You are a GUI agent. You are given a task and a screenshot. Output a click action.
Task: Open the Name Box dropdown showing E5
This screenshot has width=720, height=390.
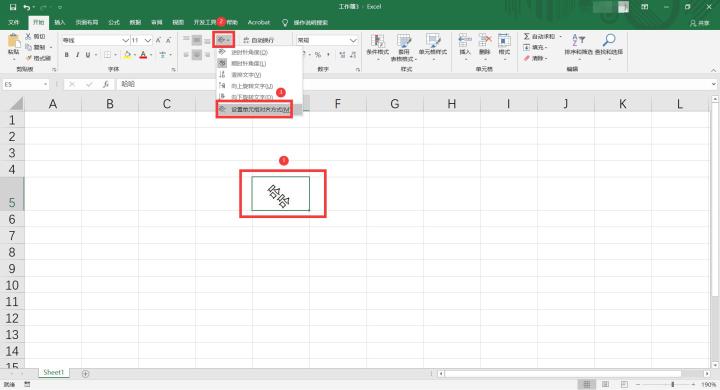45,85
